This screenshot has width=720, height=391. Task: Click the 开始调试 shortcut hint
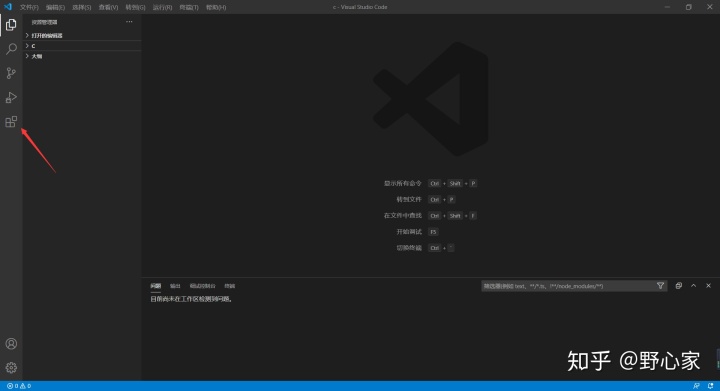pos(409,232)
